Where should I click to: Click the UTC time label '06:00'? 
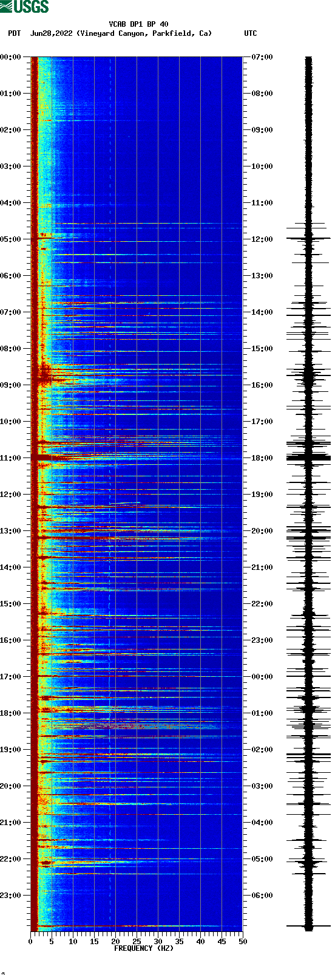(x=262, y=896)
